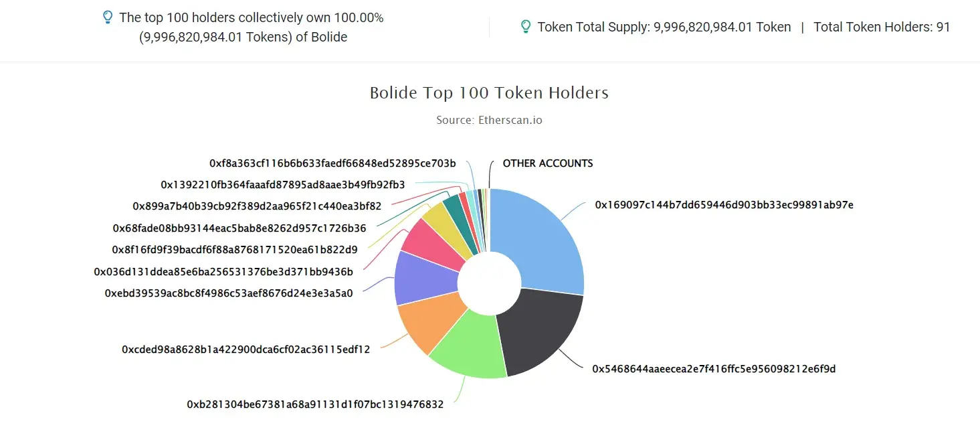The width and height of the screenshot is (980, 444).
Task: Select the 0xebd39539ac8bc8f4986c53aef8676d24e3e3a5a0 label
Action: (x=229, y=293)
